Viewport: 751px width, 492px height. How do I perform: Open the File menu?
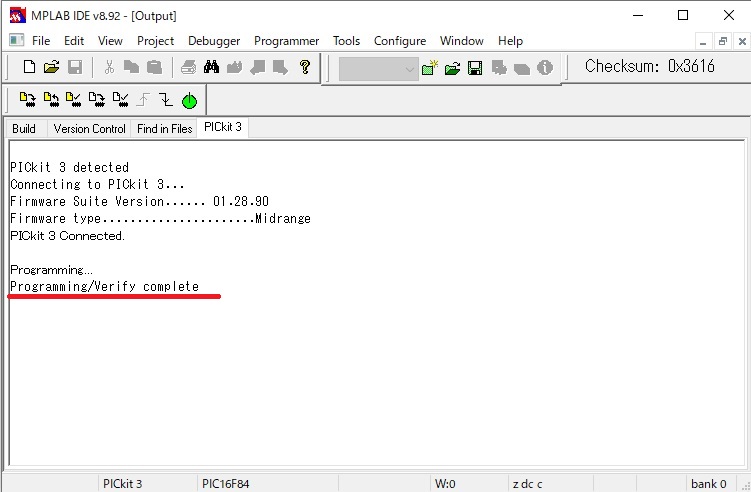coord(41,41)
